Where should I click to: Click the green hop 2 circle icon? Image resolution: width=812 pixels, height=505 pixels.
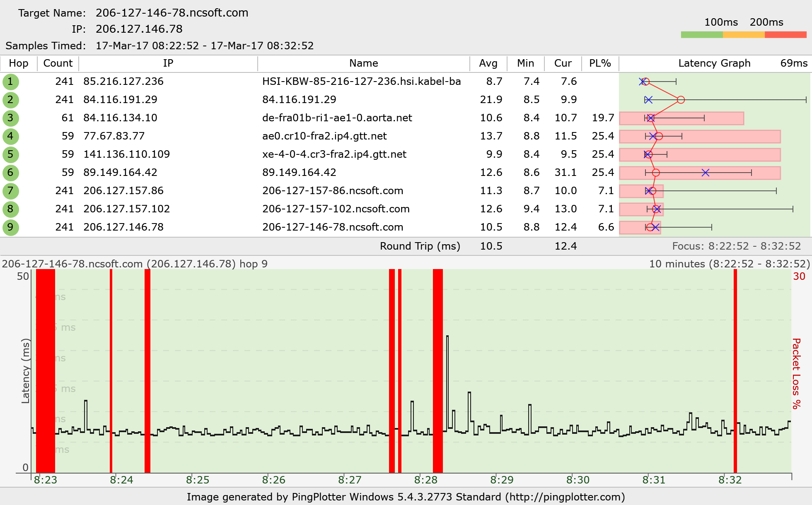10,100
